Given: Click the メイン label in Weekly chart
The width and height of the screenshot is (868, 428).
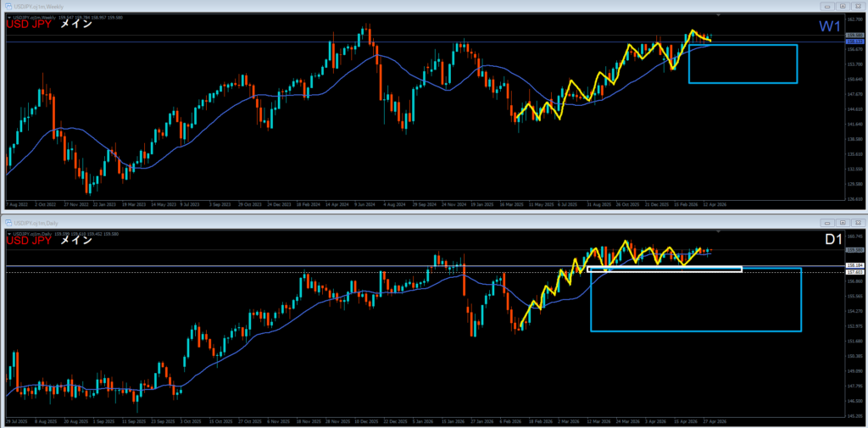Looking at the screenshot, I should 75,25.
